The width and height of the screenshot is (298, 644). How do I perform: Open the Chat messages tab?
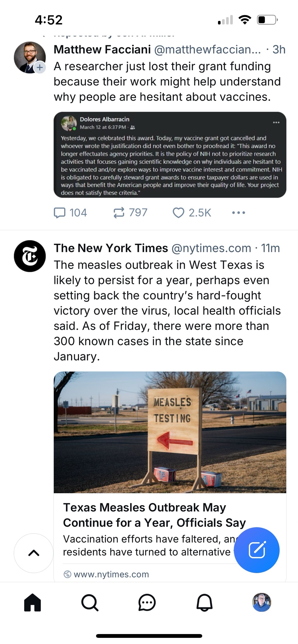[x=147, y=602]
